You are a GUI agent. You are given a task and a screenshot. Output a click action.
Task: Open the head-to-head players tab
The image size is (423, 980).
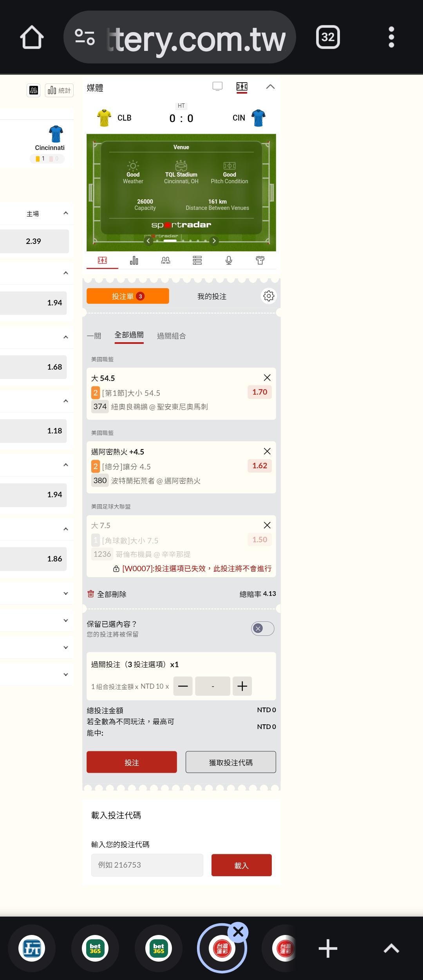click(166, 260)
